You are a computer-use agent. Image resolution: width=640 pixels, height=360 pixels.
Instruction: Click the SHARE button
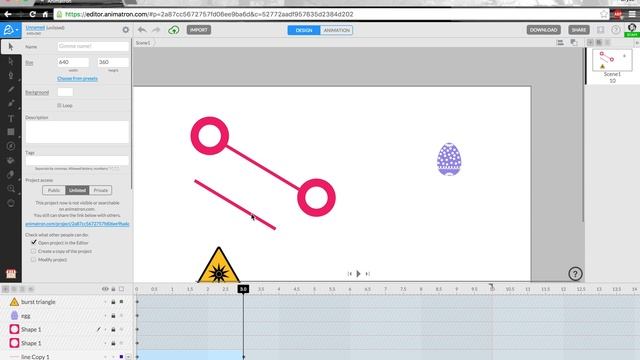(578, 30)
